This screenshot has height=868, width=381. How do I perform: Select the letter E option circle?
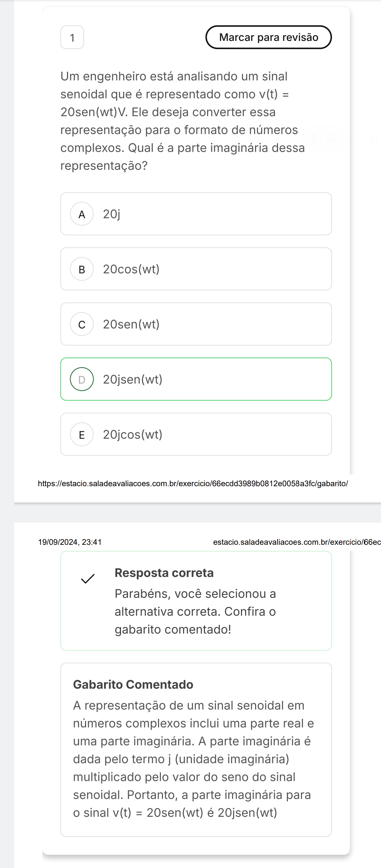click(x=82, y=435)
